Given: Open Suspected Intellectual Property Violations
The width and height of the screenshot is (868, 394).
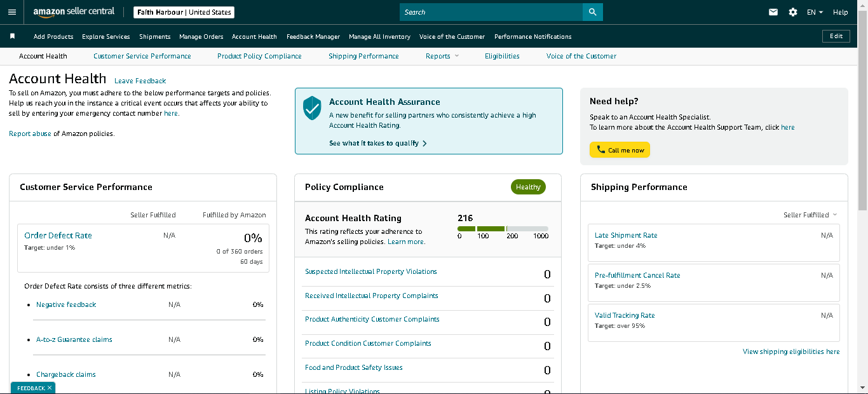Looking at the screenshot, I should coord(371,271).
